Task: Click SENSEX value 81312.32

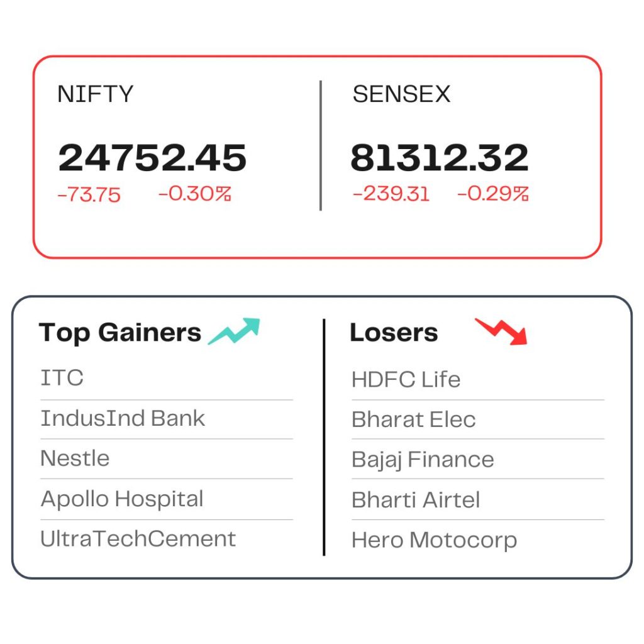Action: (440, 158)
